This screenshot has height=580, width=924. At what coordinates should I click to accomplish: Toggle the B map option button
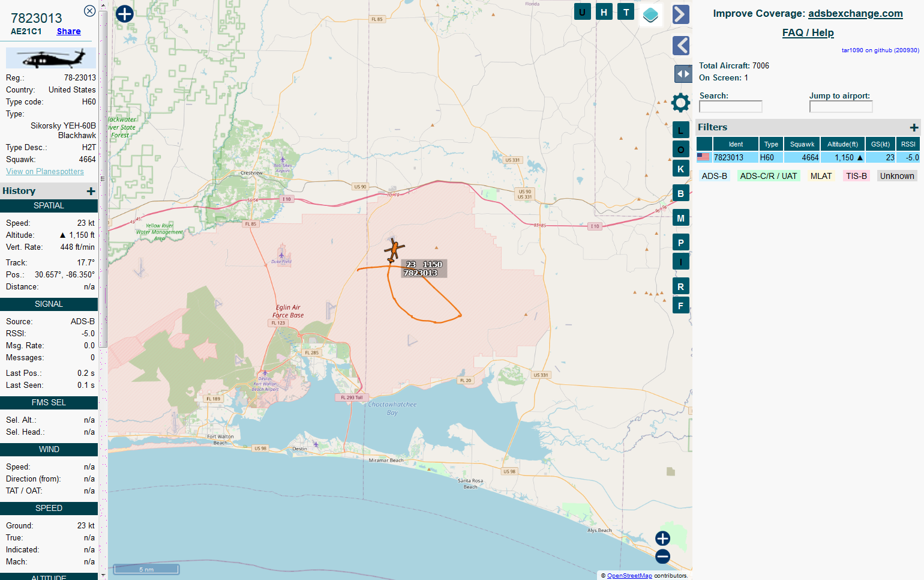click(x=680, y=193)
